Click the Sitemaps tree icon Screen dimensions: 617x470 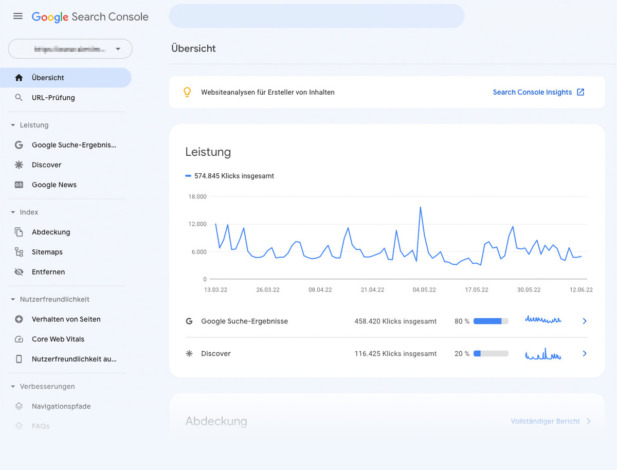point(18,252)
